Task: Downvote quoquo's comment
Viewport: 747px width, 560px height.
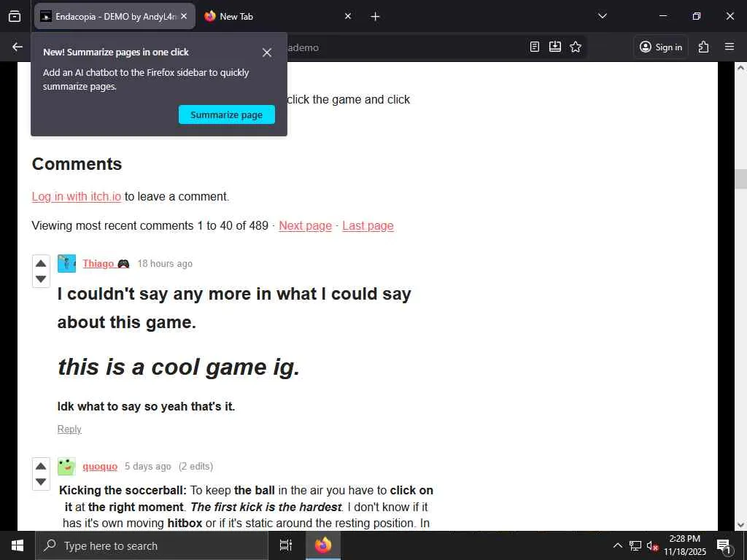Action: click(41, 482)
